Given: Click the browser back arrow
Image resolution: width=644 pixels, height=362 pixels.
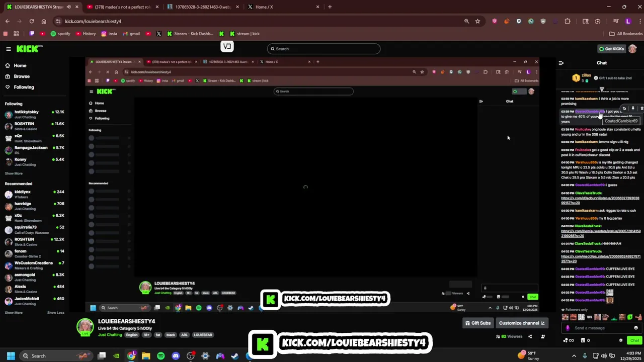Looking at the screenshot, I should [x=8, y=21].
